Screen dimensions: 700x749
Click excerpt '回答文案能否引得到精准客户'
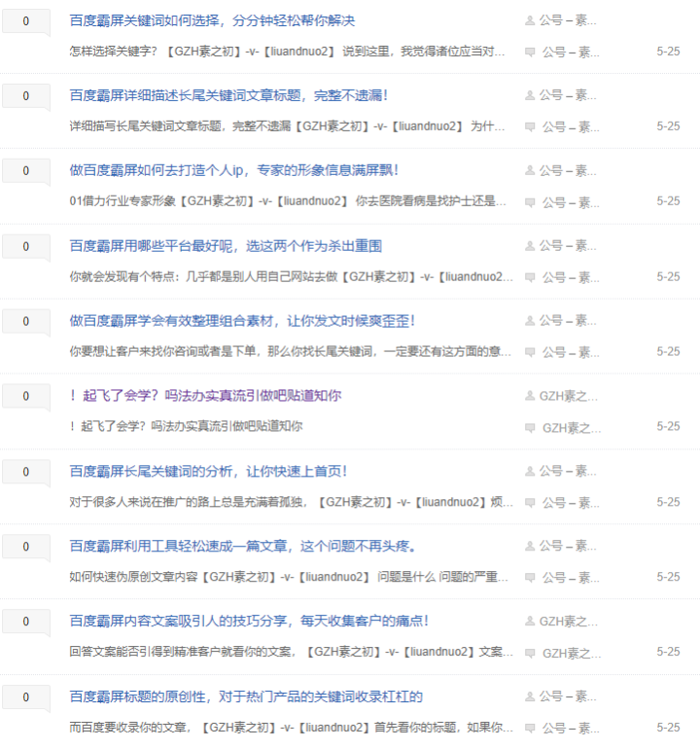[x=292, y=653]
